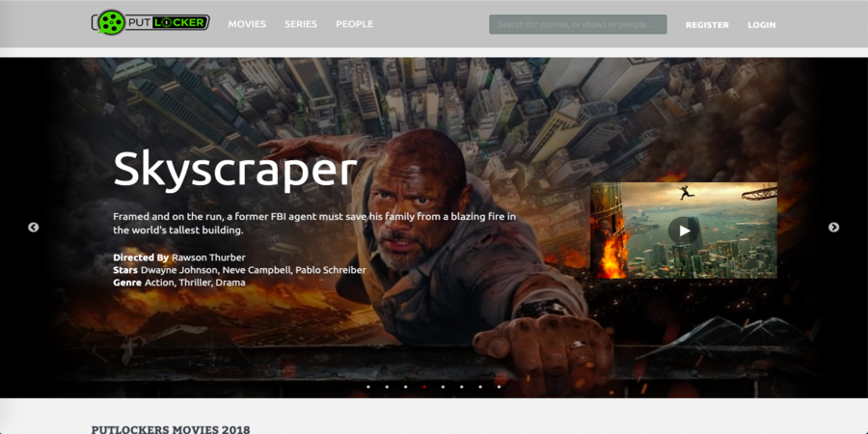Open the Movies menu item

[x=247, y=24]
